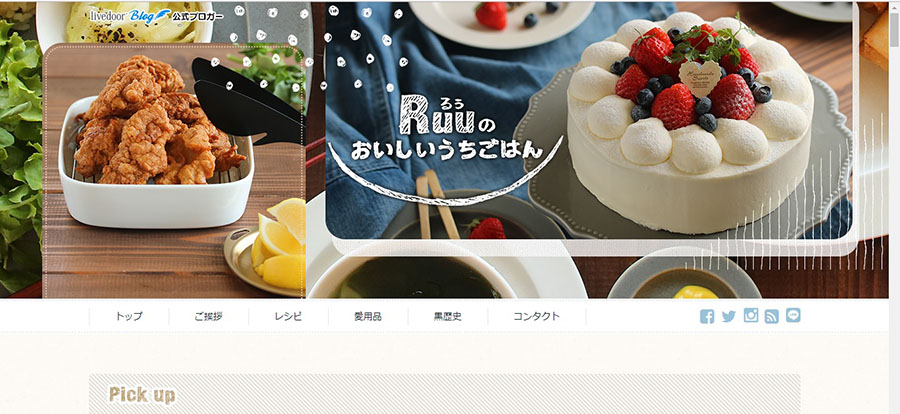
Task: Open the Twitter bird icon
Action: pyautogui.click(x=729, y=316)
